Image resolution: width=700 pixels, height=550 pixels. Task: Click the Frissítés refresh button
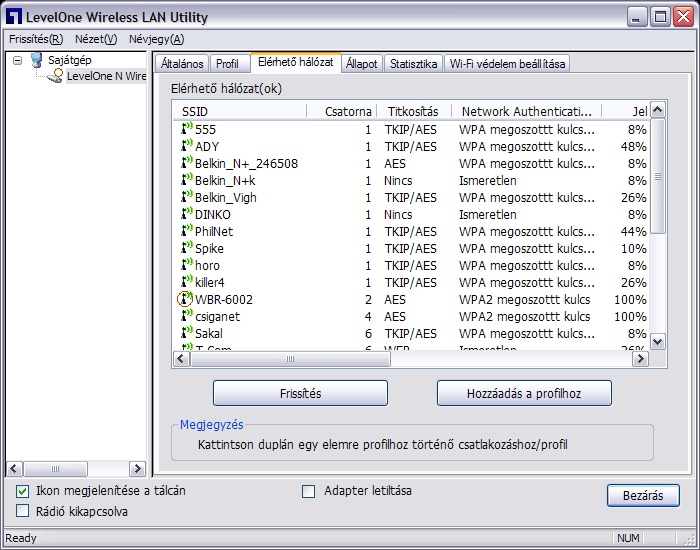pos(300,393)
